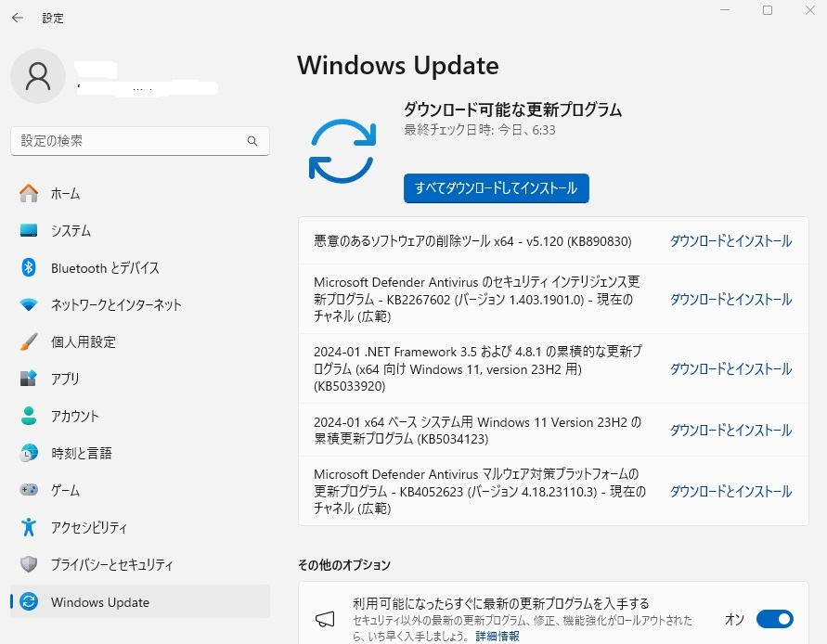Open ネットワークとインターネット settings

click(140, 305)
